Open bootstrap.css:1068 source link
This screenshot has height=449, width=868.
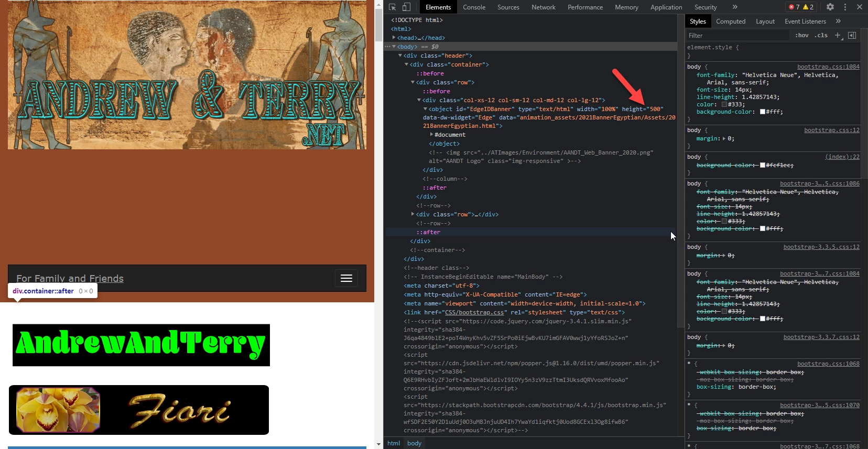[x=828, y=364]
